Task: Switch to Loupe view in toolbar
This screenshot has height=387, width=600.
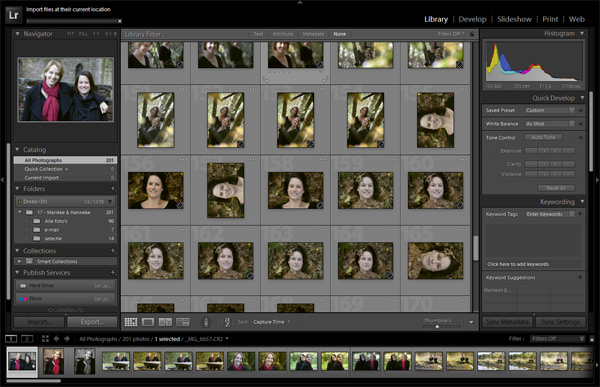Action: point(148,322)
